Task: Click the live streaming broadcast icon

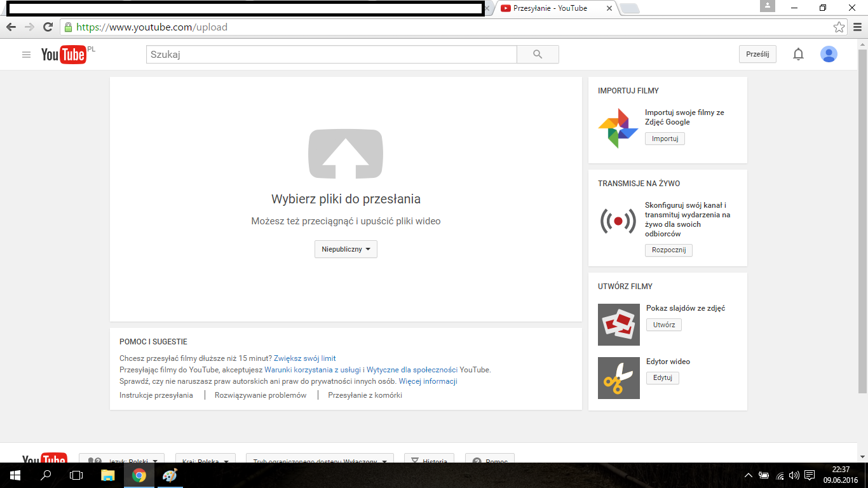Action: click(617, 222)
